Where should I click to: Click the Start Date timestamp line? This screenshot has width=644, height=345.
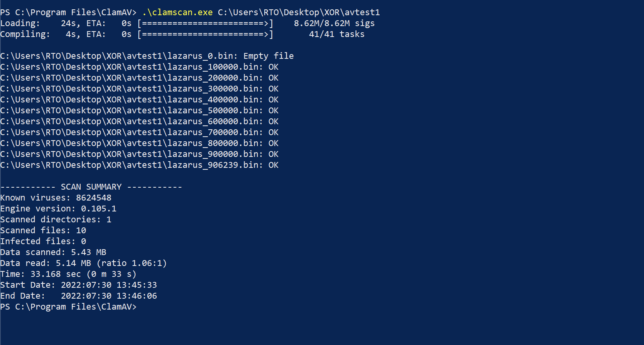click(79, 285)
